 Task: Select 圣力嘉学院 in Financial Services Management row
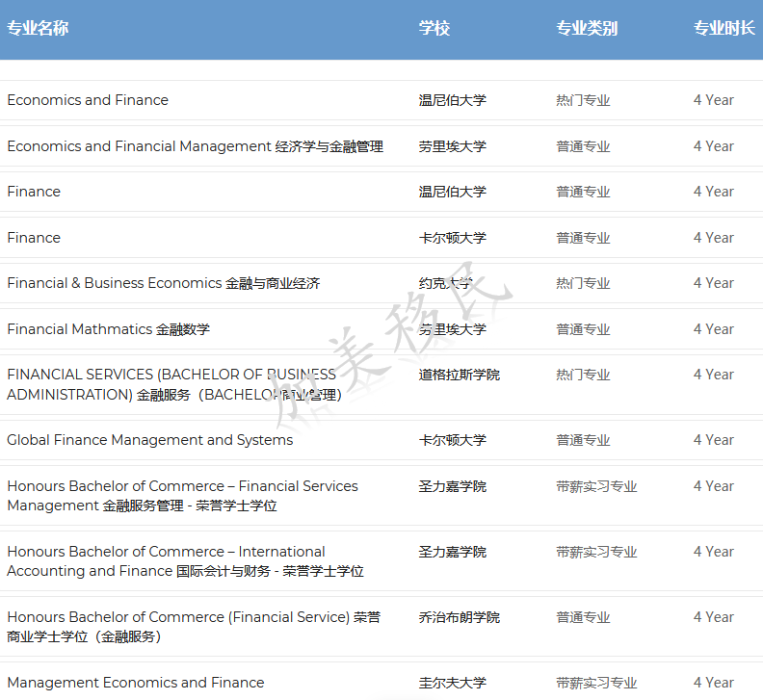click(453, 486)
